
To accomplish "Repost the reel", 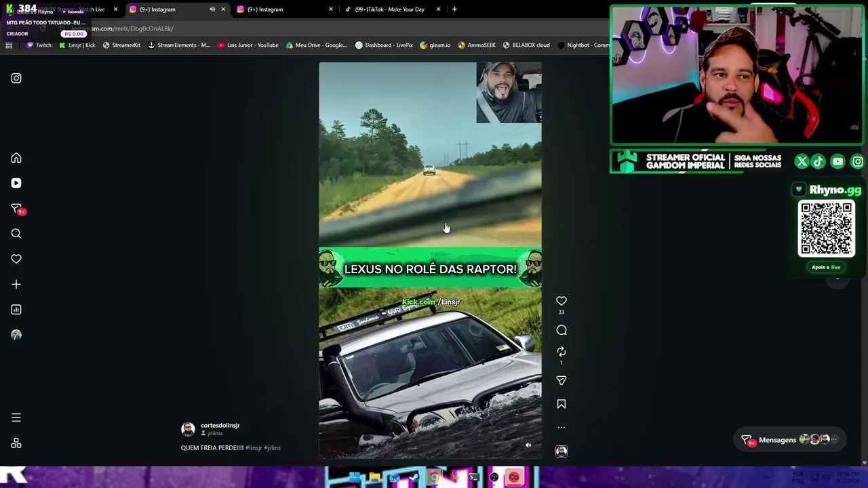I will pos(561,352).
